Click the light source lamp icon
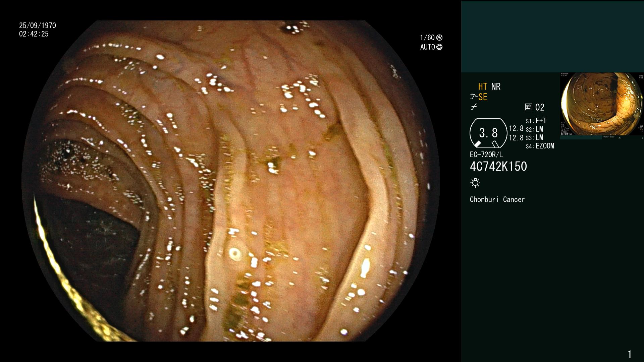 [x=475, y=183]
